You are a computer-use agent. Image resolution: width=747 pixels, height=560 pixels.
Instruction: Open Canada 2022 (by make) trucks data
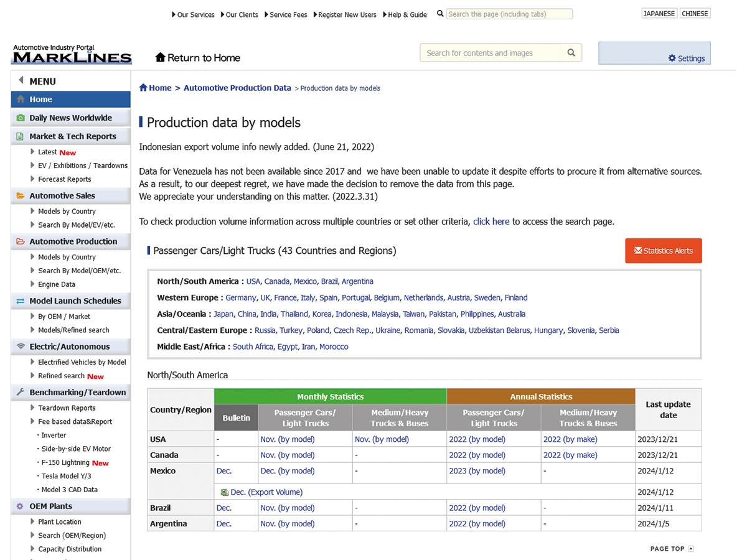pos(570,455)
